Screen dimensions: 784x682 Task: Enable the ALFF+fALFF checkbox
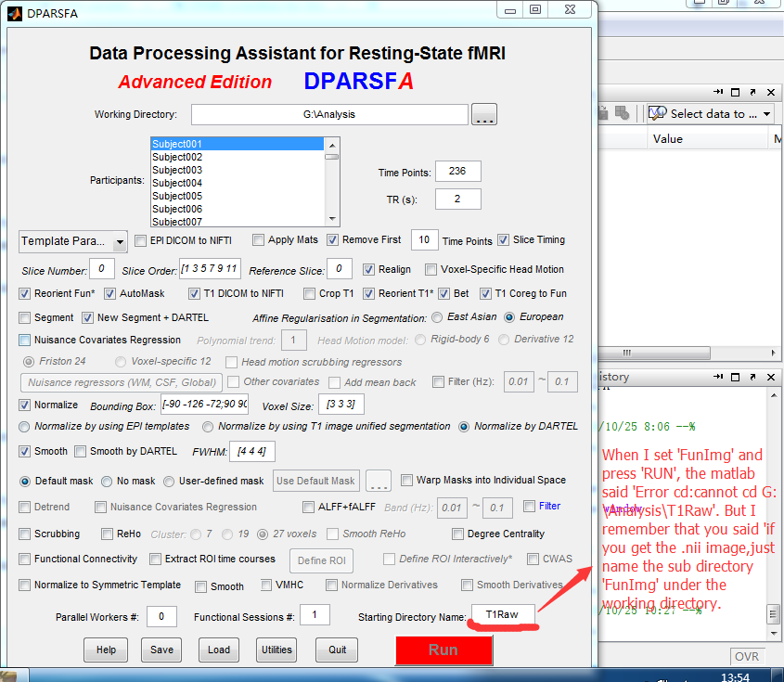click(309, 507)
